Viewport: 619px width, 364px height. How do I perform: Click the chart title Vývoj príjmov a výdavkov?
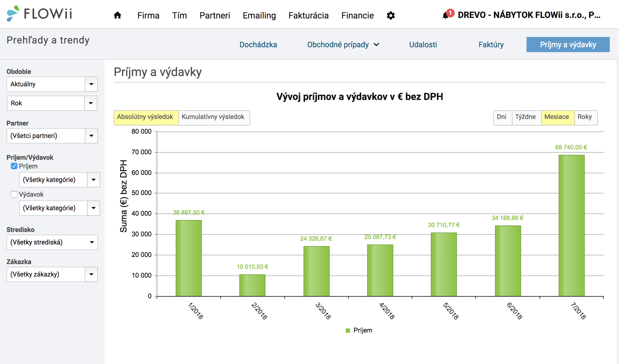(360, 97)
